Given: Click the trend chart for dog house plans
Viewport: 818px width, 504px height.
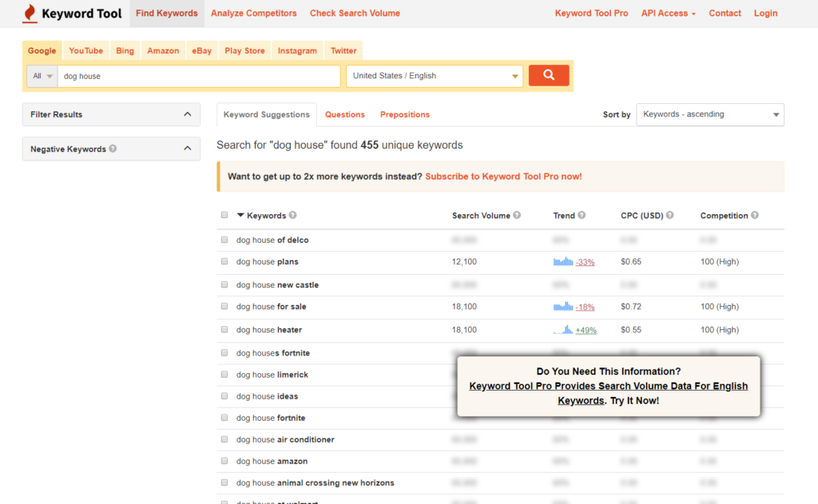Looking at the screenshot, I should 563,261.
